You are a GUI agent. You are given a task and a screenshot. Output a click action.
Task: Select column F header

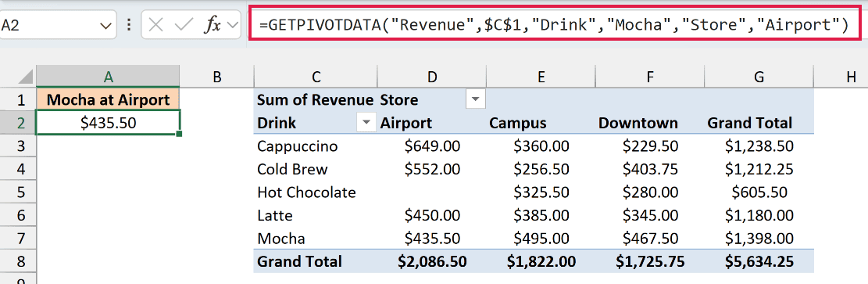pyautogui.click(x=650, y=77)
